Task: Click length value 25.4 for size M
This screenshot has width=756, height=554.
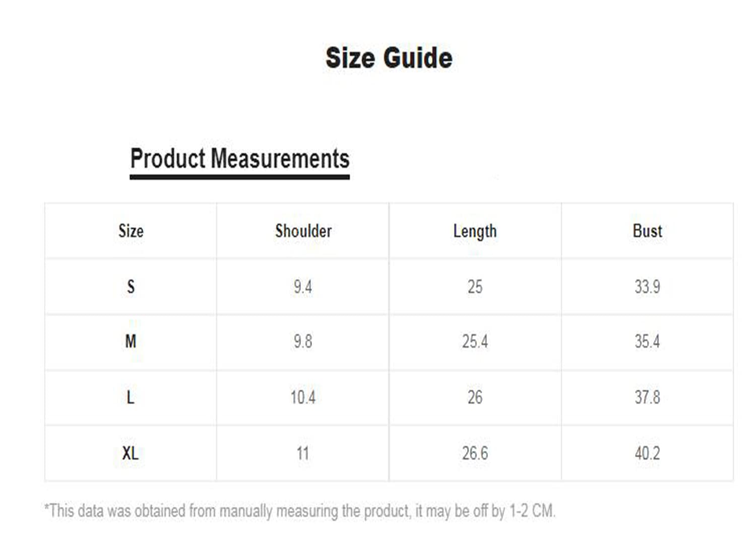Action: tap(475, 341)
